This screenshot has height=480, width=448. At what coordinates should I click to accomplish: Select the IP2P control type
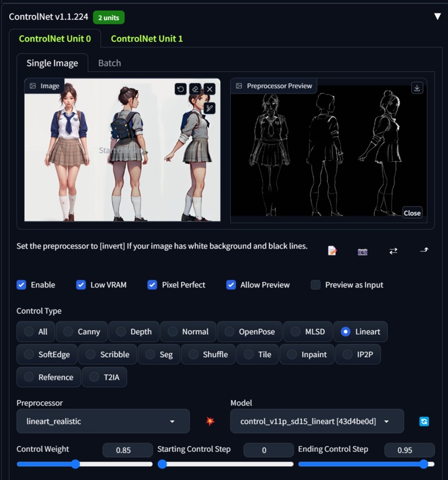tap(358, 354)
